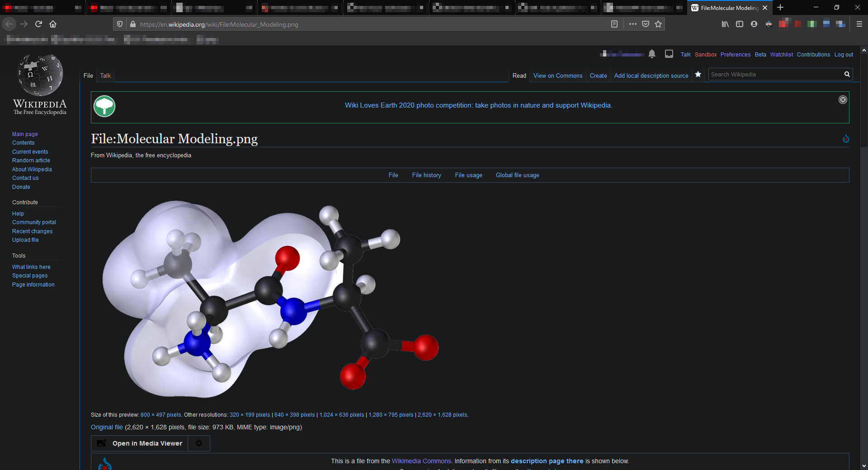Click the tracking protection shield icon
This screenshot has height=470, width=868.
click(x=119, y=24)
